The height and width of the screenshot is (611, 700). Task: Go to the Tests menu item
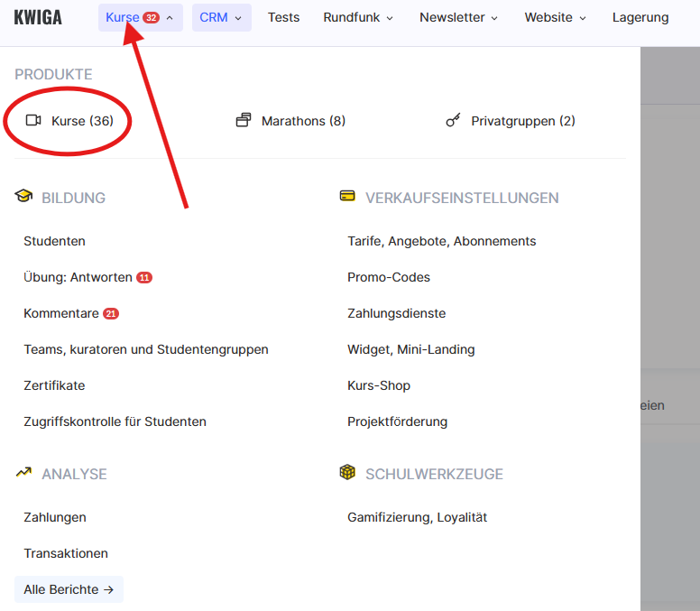coord(283,17)
